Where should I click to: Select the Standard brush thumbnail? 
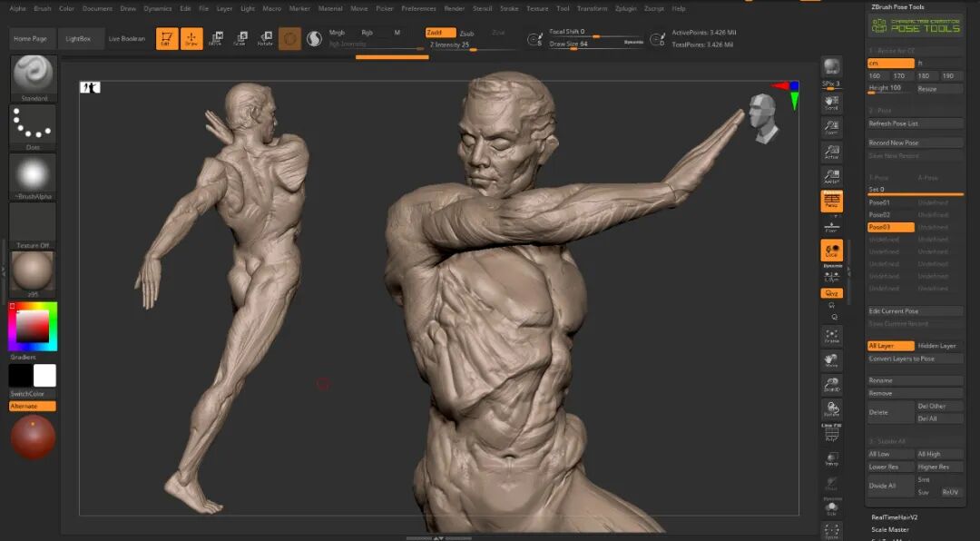coord(34,78)
